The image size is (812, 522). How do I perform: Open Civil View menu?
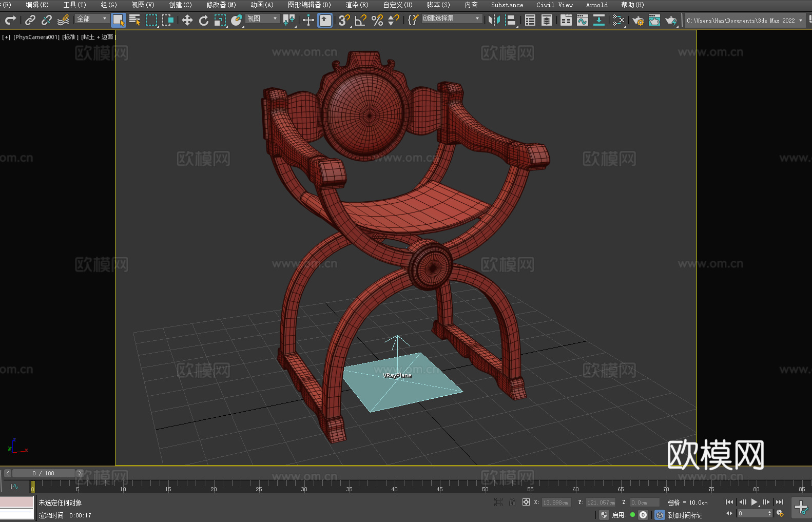555,5
